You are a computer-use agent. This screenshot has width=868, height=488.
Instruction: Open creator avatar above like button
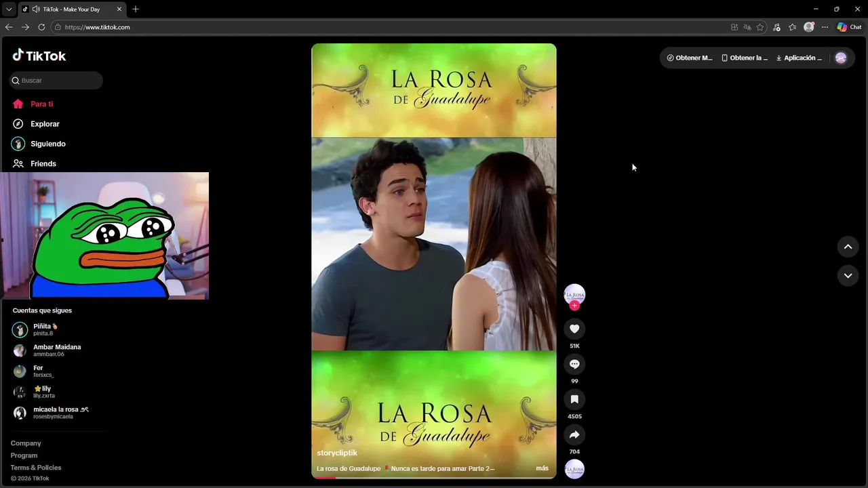click(x=574, y=294)
